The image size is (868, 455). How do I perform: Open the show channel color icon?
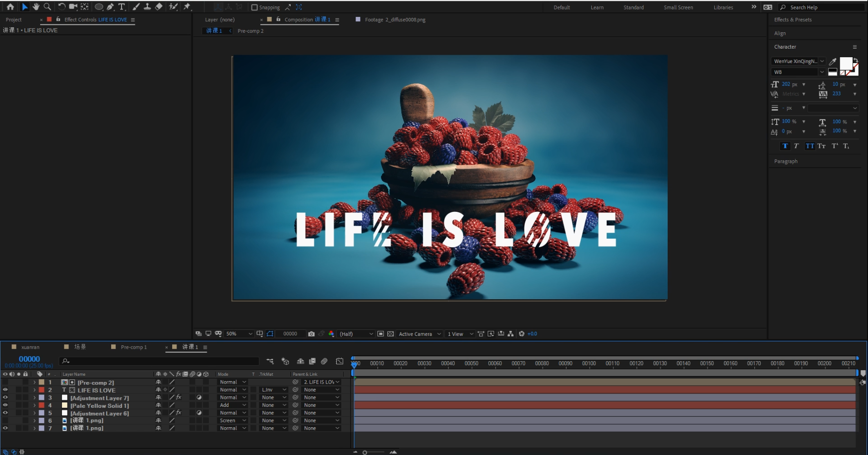point(331,334)
